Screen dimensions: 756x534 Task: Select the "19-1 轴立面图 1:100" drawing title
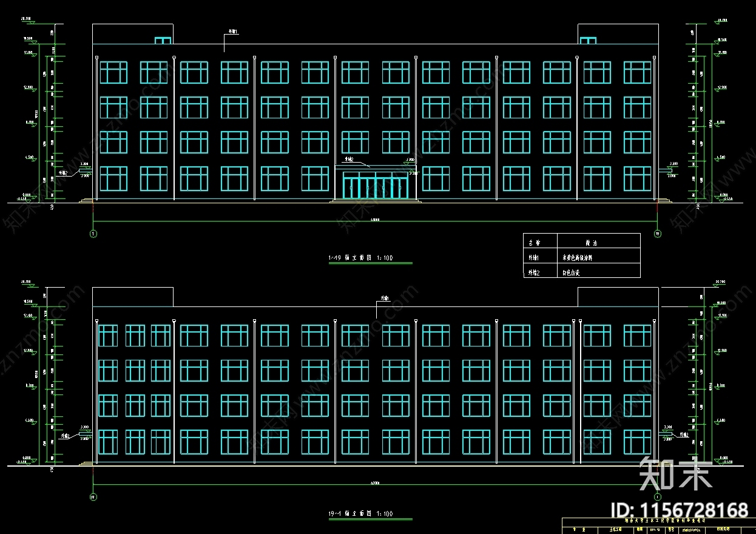click(360, 514)
